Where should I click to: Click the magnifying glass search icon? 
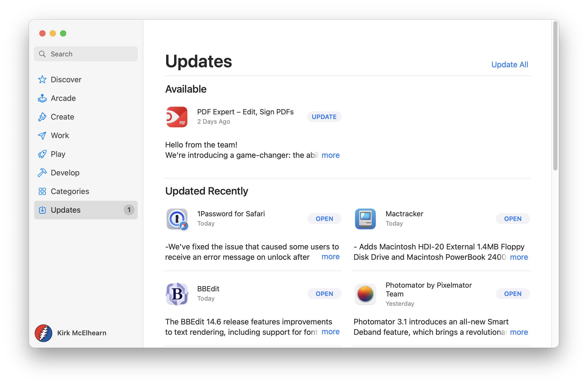42,54
